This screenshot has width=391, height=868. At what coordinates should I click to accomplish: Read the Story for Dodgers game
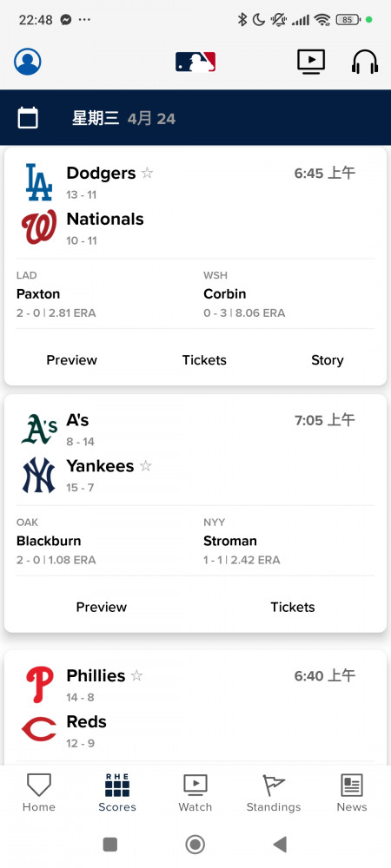click(328, 360)
